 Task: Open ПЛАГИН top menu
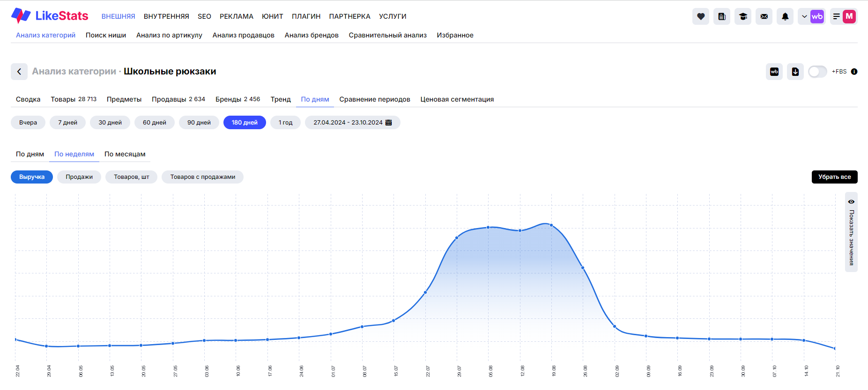pyautogui.click(x=306, y=16)
